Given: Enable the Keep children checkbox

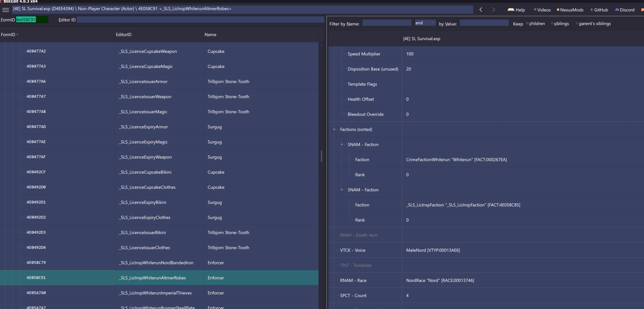Looking at the screenshot, I should (527, 24).
